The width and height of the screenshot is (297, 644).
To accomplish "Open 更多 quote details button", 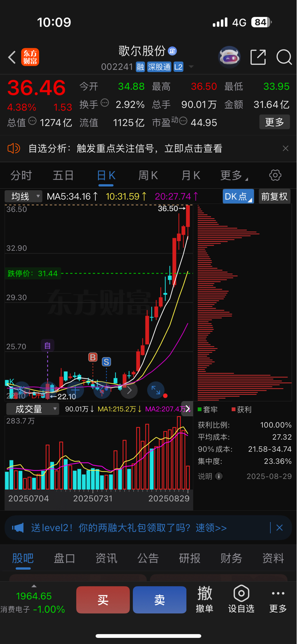I will 275,122.
